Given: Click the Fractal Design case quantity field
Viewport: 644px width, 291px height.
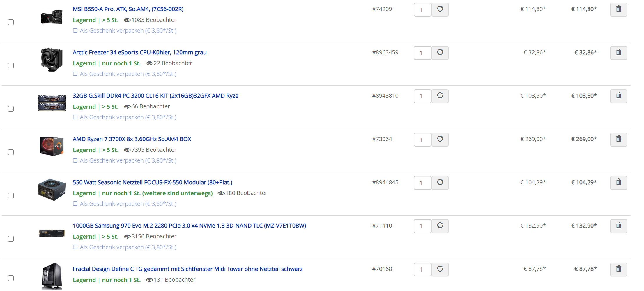Looking at the screenshot, I should [422, 269].
